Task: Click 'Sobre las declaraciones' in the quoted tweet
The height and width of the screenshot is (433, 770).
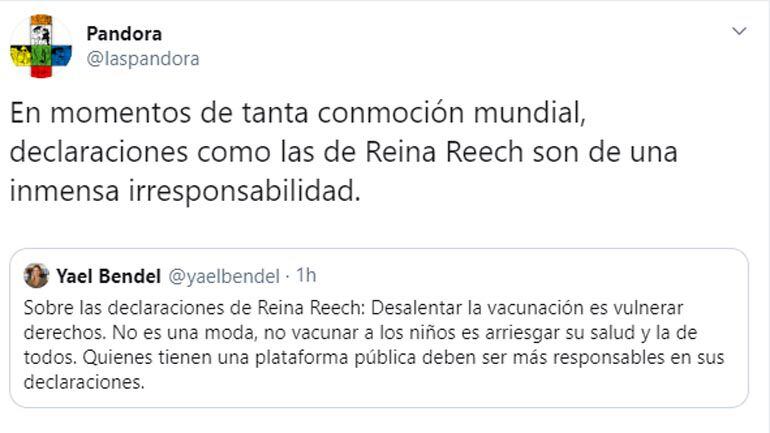Action: [x=104, y=307]
